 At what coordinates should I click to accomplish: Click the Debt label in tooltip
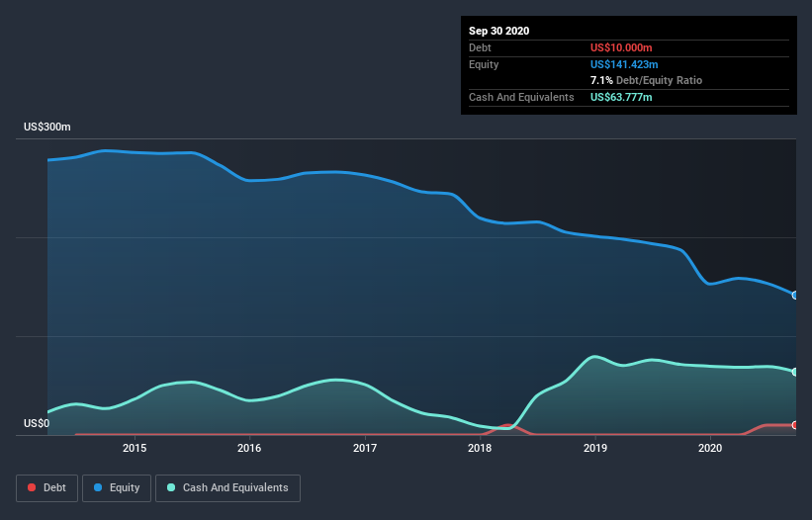tap(480, 47)
